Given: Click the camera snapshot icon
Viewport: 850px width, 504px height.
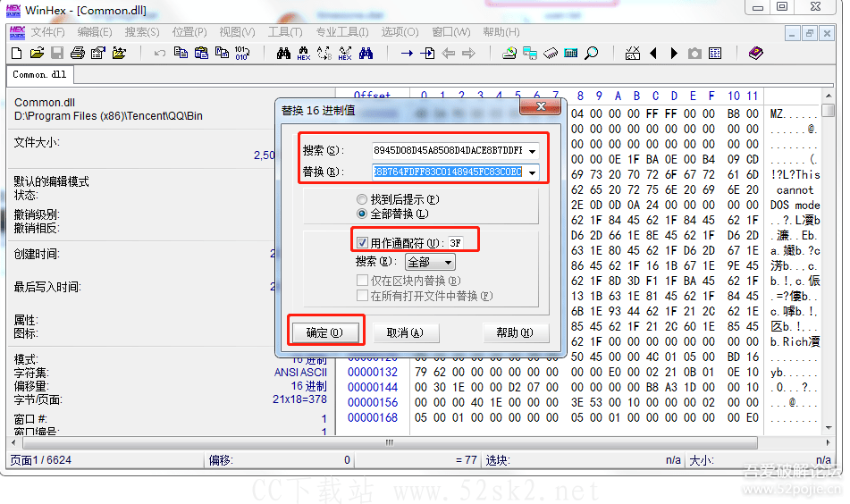Looking at the screenshot, I should pyautogui.click(x=694, y=53).
